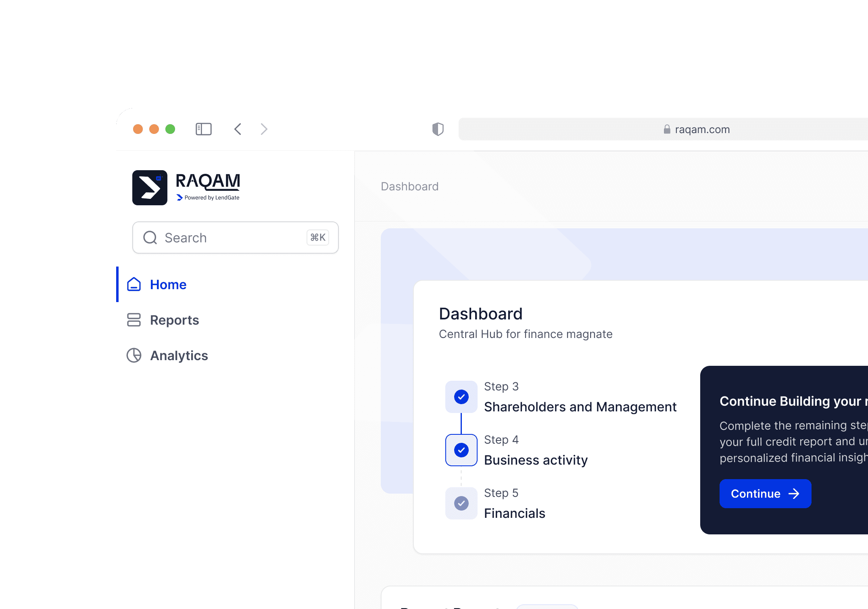
Task: Open the Reports menu item
Action: [x=174, y=320]
